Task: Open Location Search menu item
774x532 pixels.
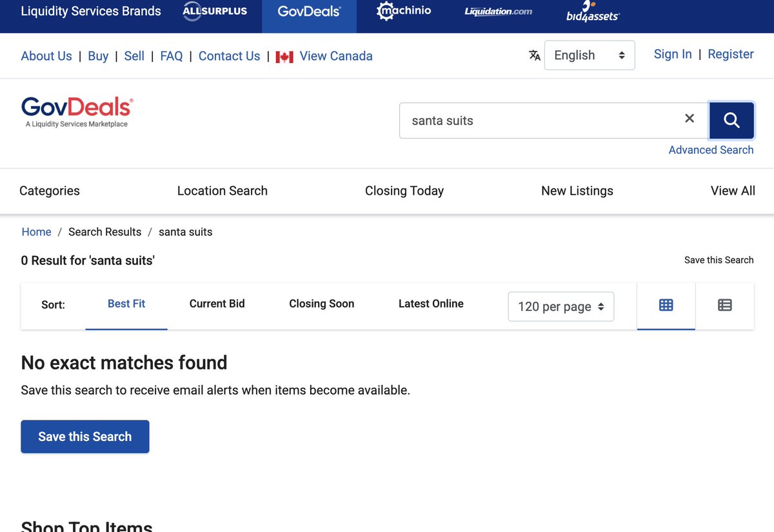Action: [x=223, y=191]
